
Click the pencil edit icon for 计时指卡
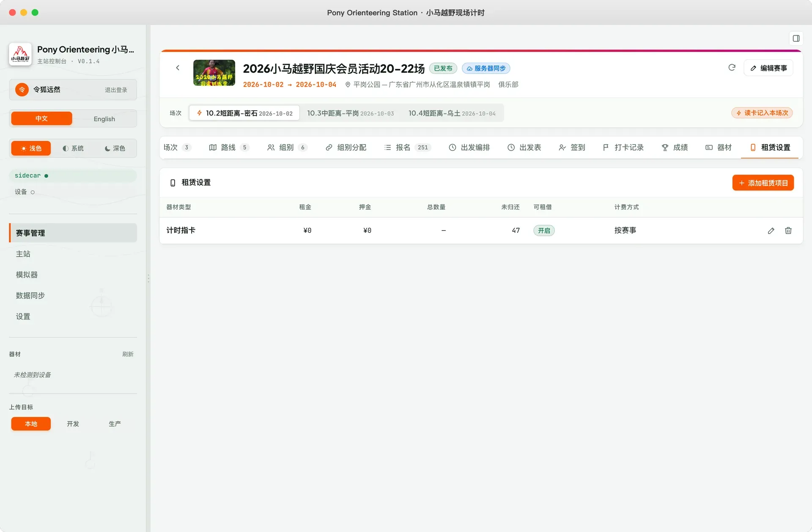tap(771, 230)
